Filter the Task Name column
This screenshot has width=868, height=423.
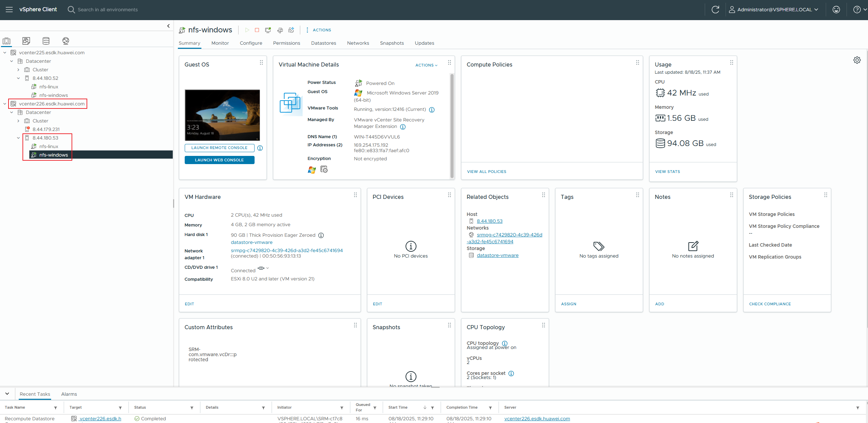coord(56,408)
